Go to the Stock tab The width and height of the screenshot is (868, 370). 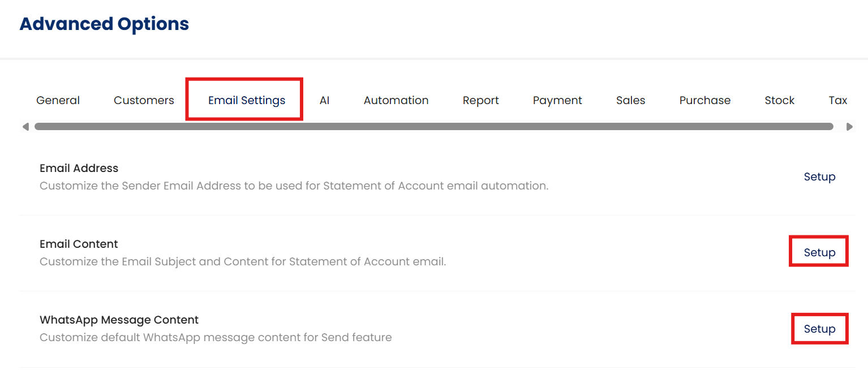coord(779,100)
